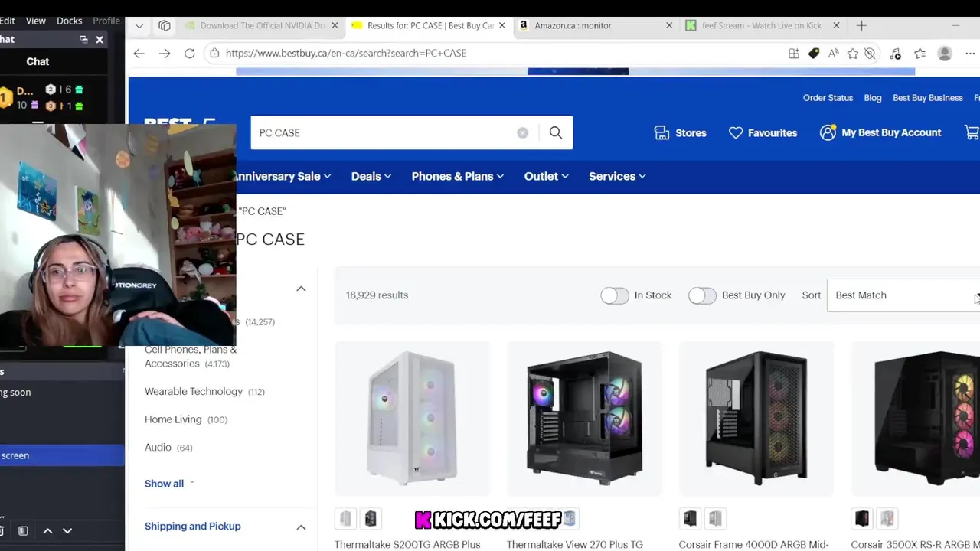Expand the Outlet menu
This screenshot has height=551, width=980.
click(547, 176)
